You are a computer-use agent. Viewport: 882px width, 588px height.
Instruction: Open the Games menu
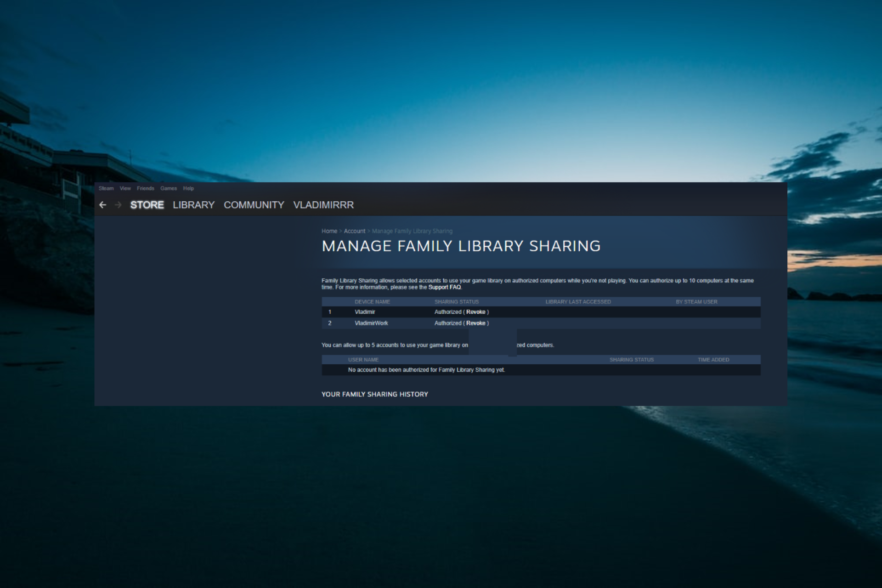click(169, 188)
